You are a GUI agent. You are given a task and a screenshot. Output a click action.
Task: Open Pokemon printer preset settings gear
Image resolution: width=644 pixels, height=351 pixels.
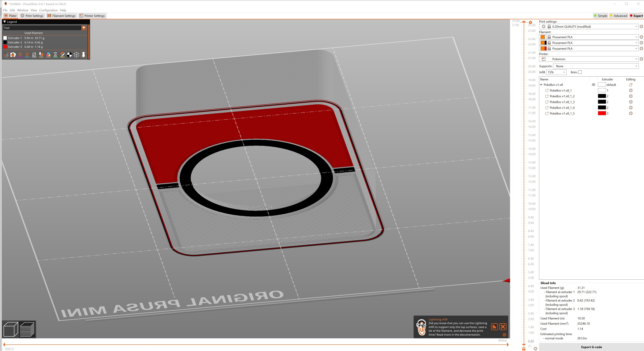[x=641, y=59]
